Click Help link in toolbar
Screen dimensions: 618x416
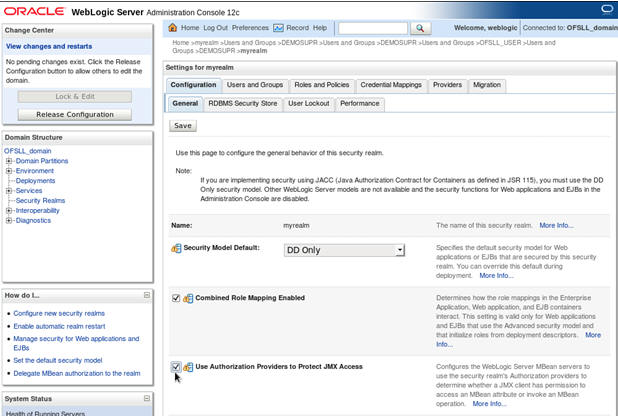[x=320, y=28]
